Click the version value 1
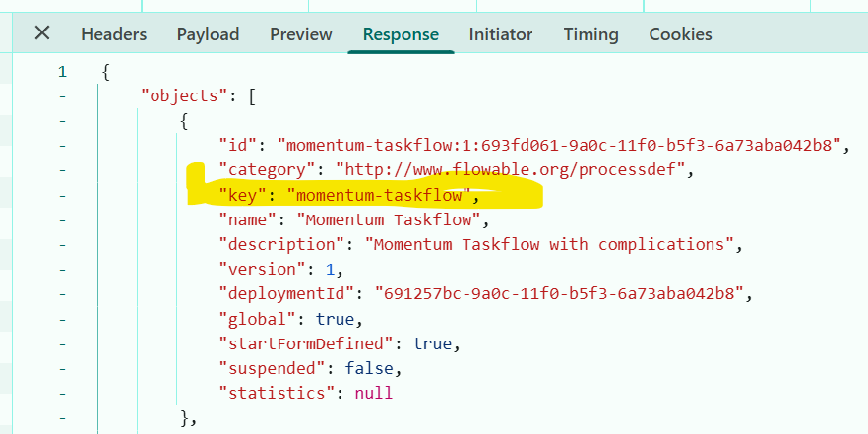 point(330,269)
